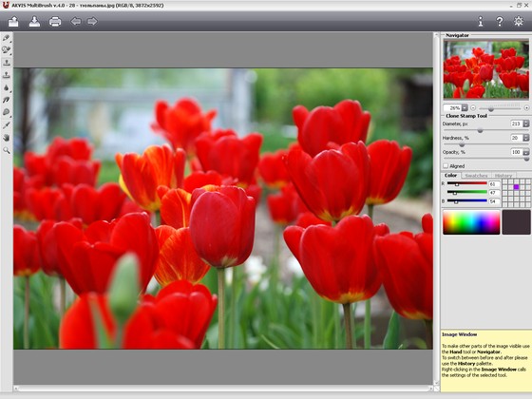The width and height of the screenshot is (532, 399).
Task: Click the central red tulip in the image window
Action: (222, 227)
